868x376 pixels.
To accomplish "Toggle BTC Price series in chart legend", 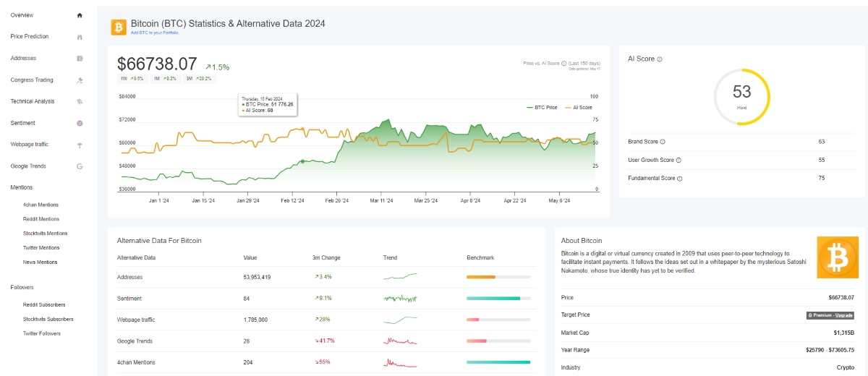I will (x=541, y=107).
